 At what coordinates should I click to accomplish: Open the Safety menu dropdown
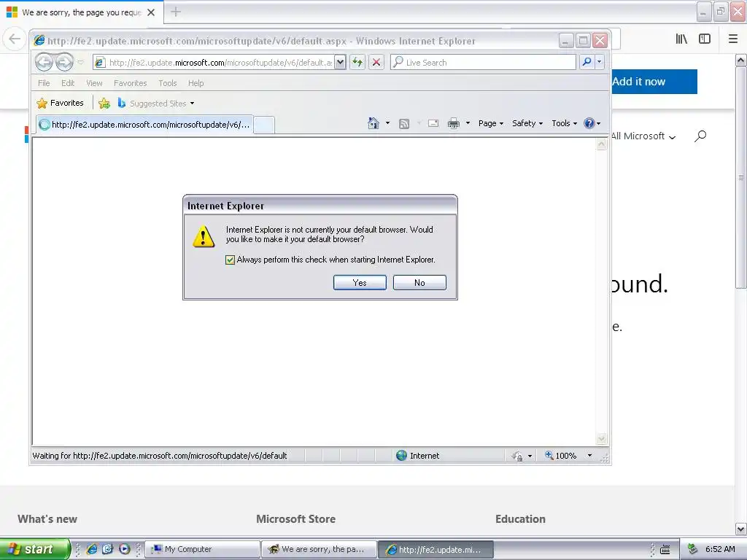tap(527, 123)
